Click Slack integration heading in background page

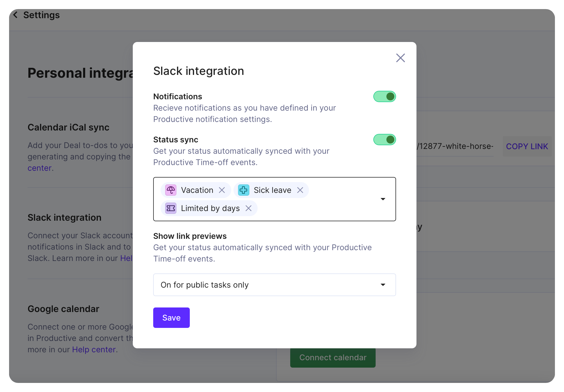coord(64,218)
